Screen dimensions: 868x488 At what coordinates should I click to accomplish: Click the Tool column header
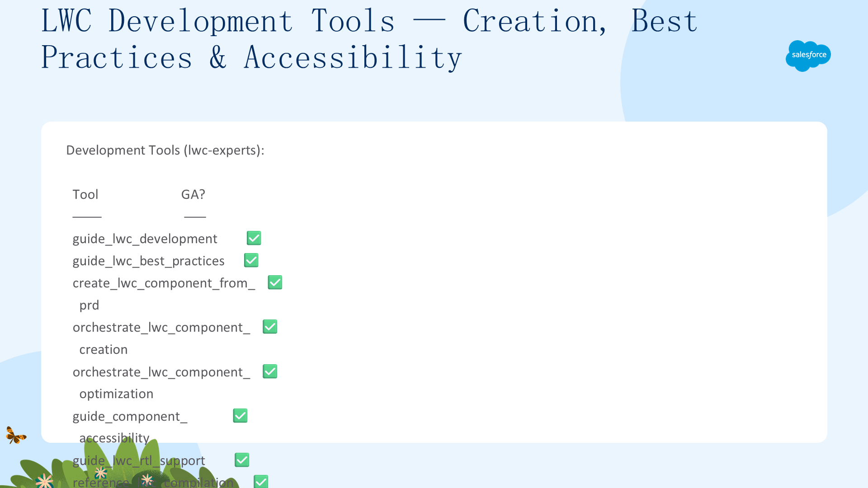tap(85, 194)
